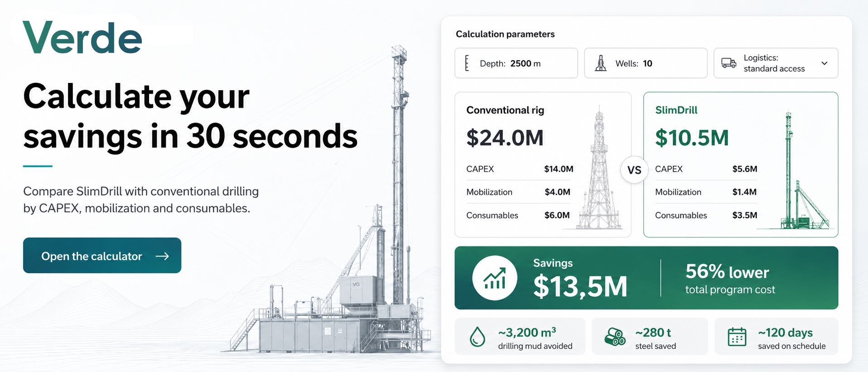The width and height of the screenshot is (868, 372).
Task: Click the logistics truck icon
Action: point(728,63)
